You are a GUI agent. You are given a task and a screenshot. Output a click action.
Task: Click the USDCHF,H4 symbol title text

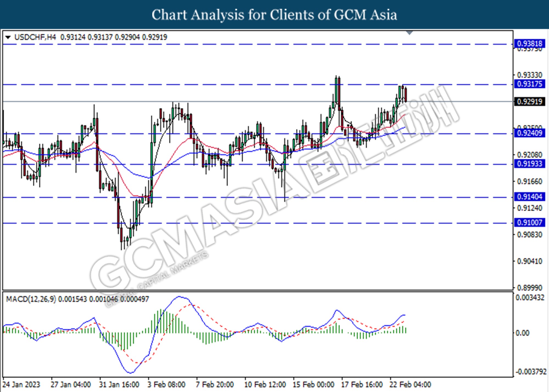click(x=35, y=37)
